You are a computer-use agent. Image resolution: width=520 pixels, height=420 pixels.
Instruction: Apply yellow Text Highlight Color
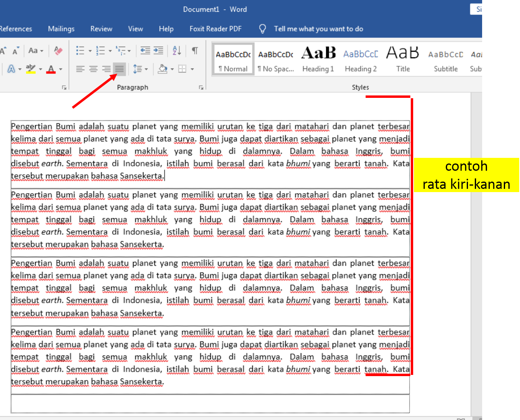(x=31, y=69)
